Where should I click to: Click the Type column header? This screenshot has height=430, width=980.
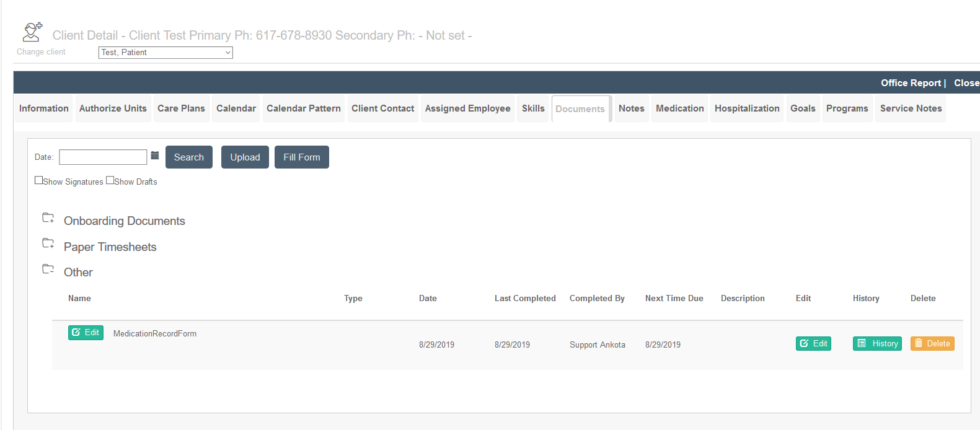pos(353,299)
